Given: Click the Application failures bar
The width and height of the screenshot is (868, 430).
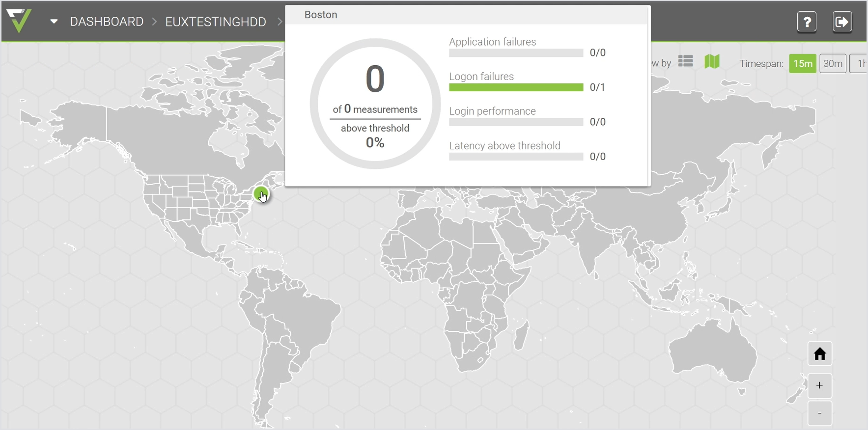Looking at the screenshot, I should coord(516,53).
